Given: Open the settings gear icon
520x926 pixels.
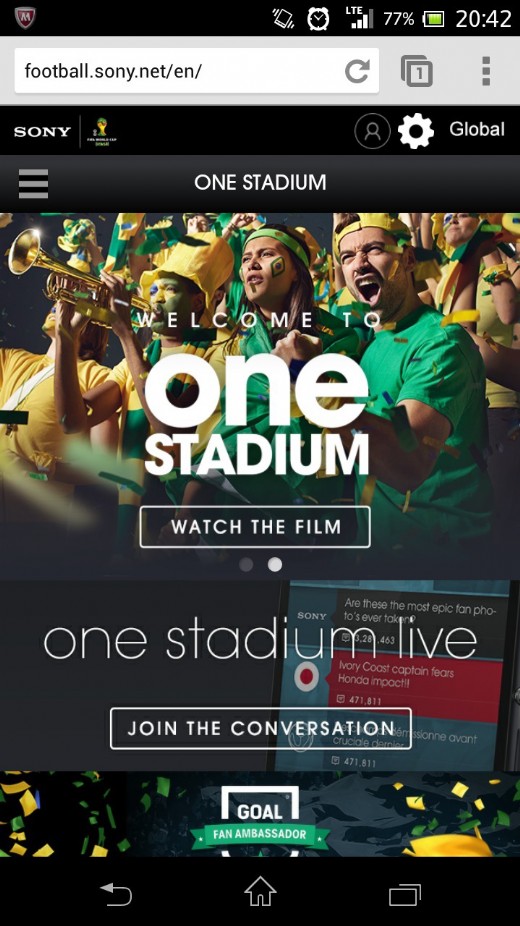Looking at the screenshot, I should [416, 131].
